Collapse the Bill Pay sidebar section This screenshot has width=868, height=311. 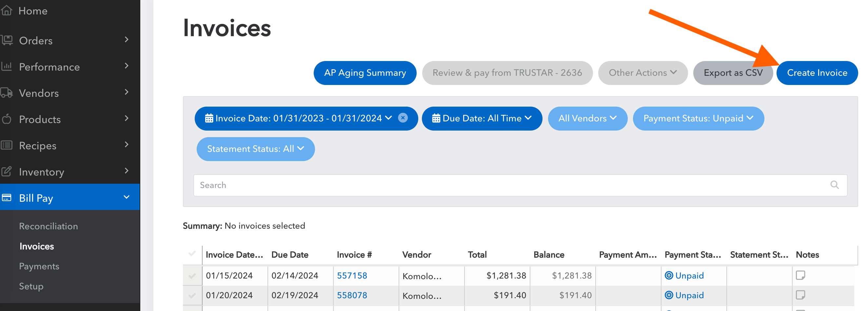(x=126, y=197)
